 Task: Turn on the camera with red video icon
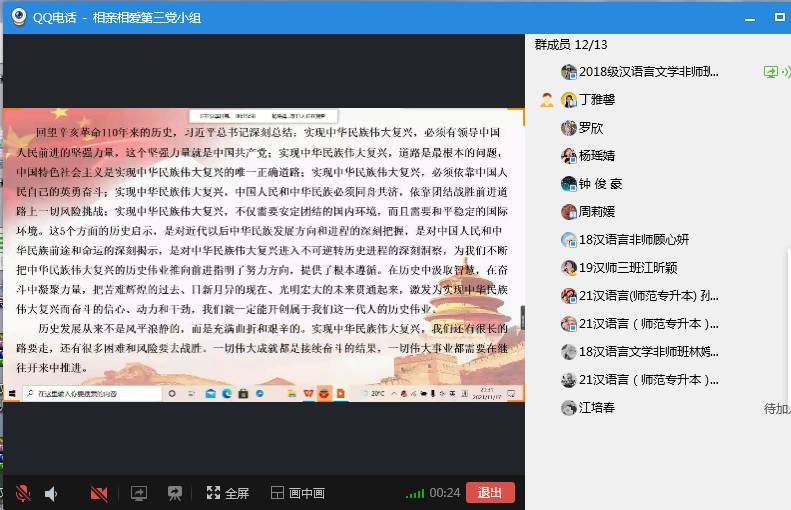tap(99, 493)
